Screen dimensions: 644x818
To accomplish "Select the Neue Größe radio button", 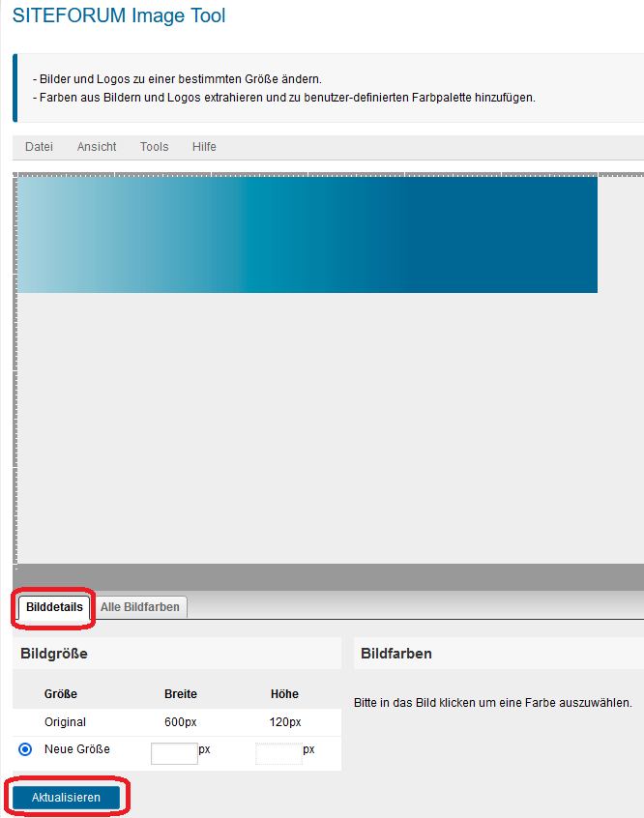I will 25,749.
